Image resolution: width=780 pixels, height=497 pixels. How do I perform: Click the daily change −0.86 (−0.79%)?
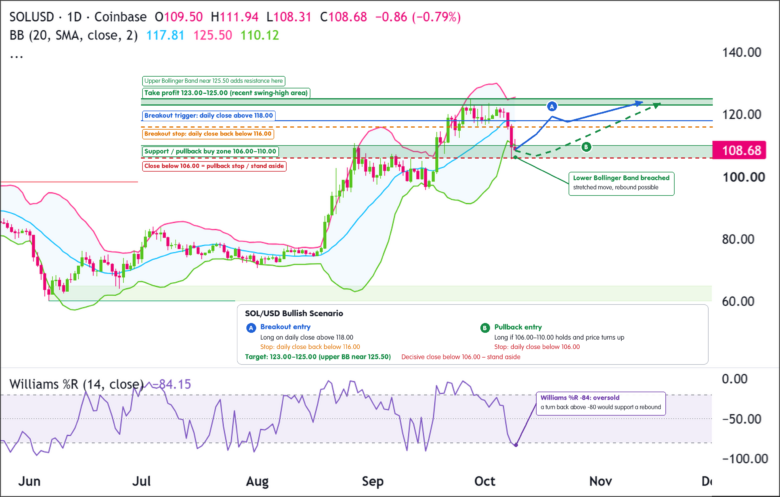tap(418, 17)
